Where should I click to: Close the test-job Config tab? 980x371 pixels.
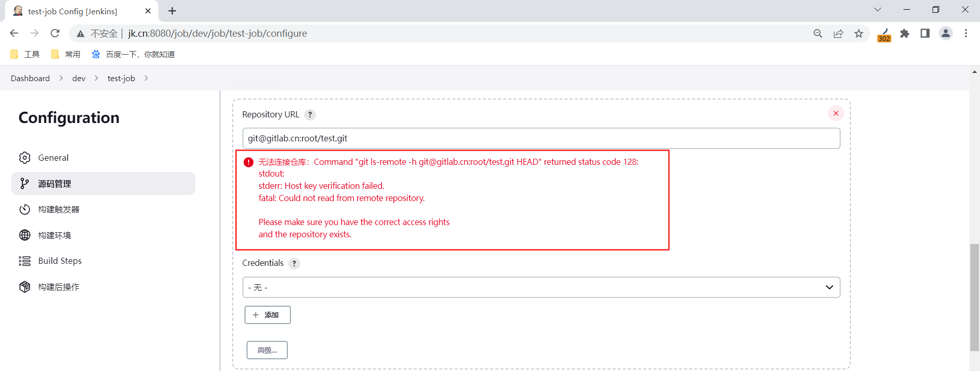tap(148, 11)
